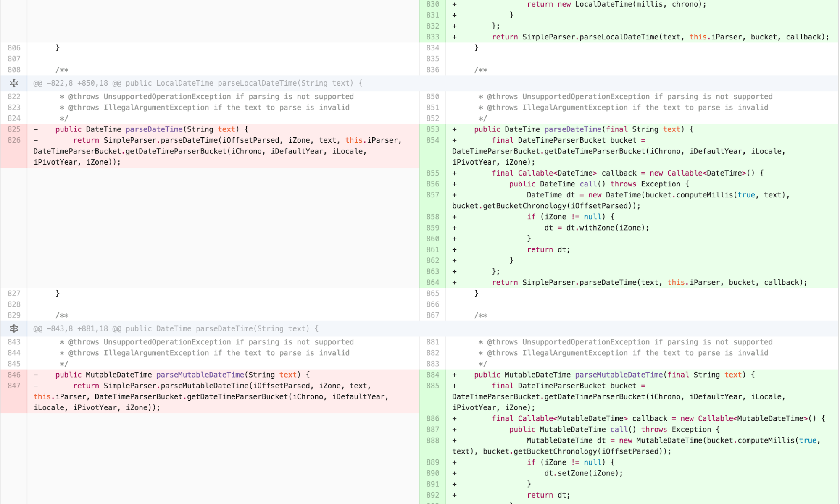This screenshot has width=840, height=504.
Task: Click removed line 'public MutableDateTime parseMutableDateTime(String text)'
Action: [182, 375]
